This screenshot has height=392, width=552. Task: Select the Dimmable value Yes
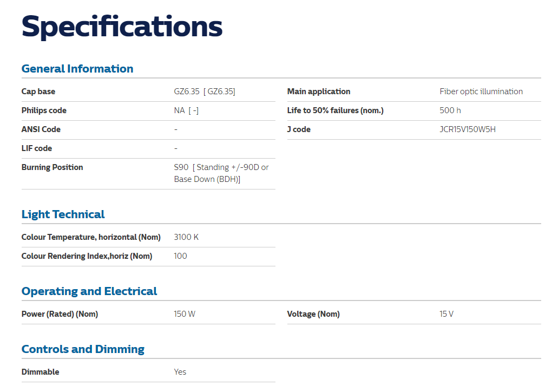point(180,372)
